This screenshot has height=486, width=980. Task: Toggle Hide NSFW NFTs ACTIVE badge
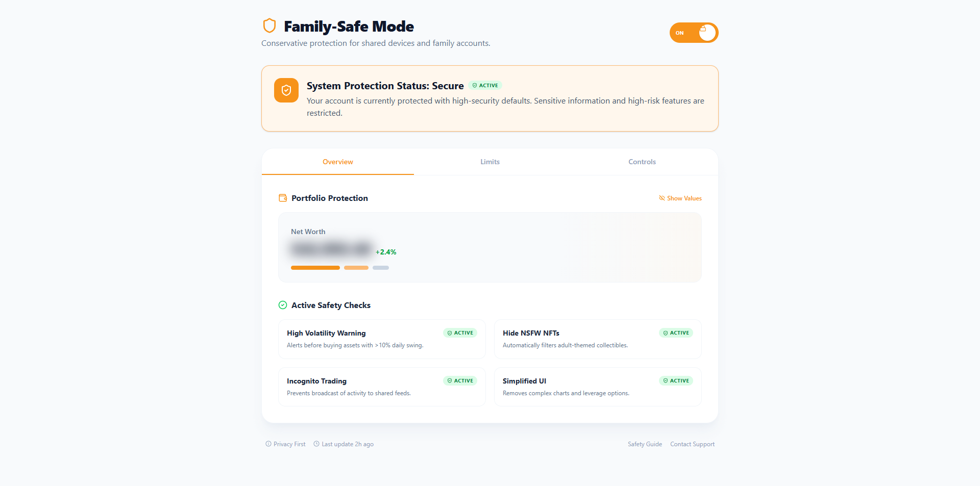coord(676,333)
